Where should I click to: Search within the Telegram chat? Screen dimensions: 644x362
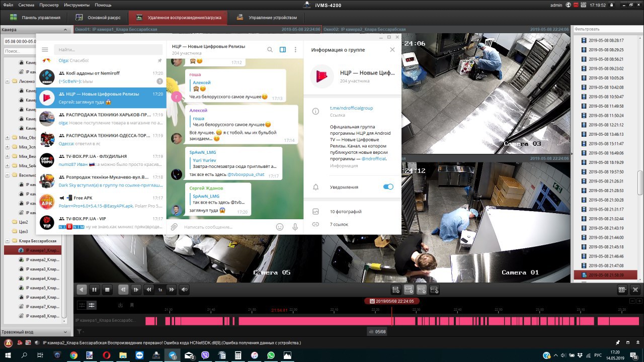270,50
